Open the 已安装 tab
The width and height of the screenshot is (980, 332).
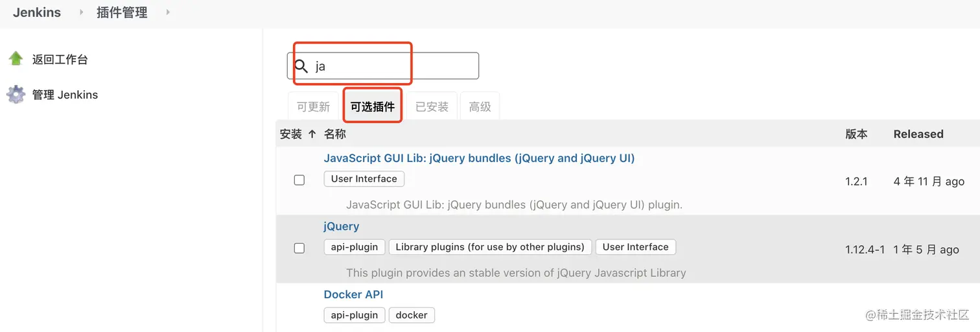point(432,107)
